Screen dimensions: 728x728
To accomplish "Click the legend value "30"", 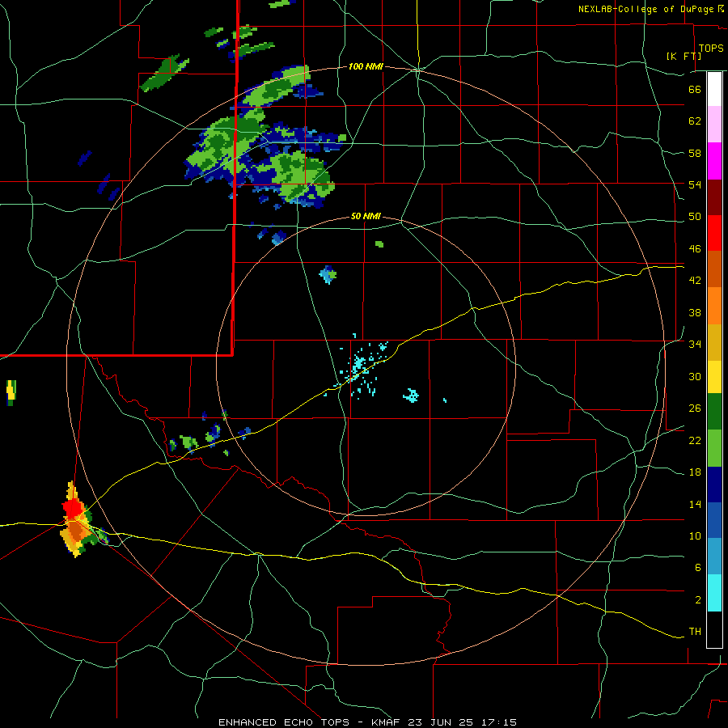I will [x=695, y=376].
